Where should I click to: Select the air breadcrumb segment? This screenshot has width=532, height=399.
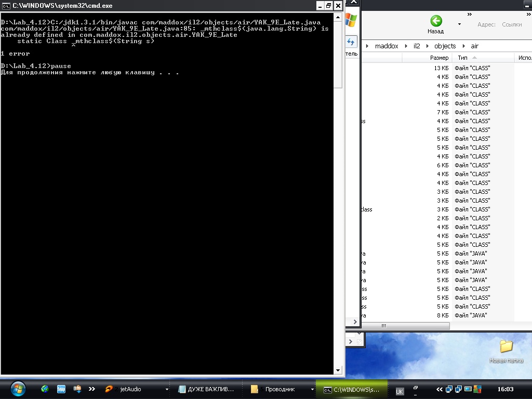[475, 46]
